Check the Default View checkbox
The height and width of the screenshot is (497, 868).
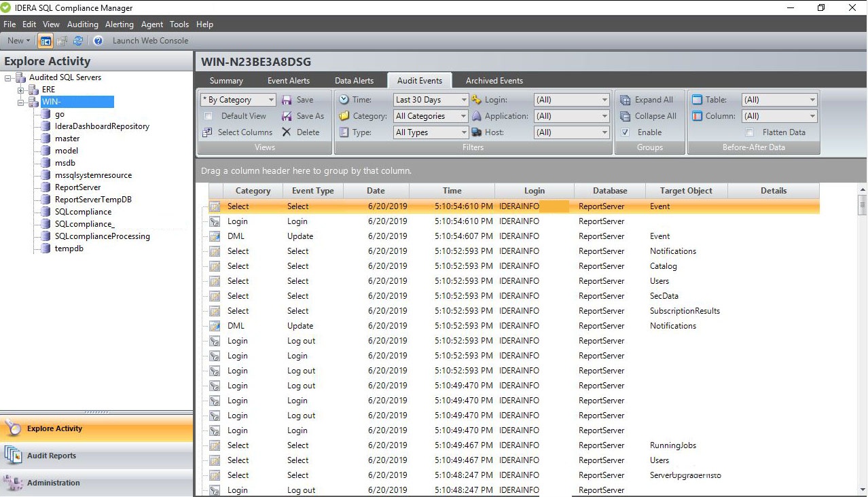pos(209,116)
